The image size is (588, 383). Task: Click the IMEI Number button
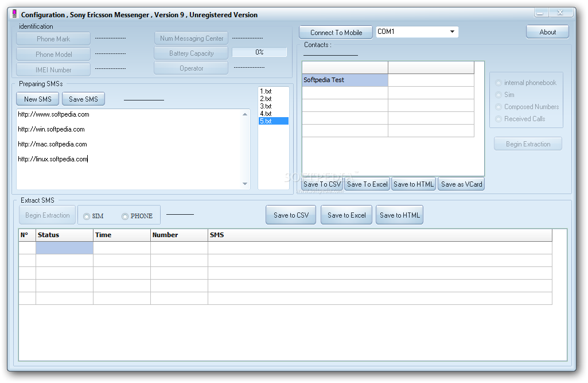point(53,69)
